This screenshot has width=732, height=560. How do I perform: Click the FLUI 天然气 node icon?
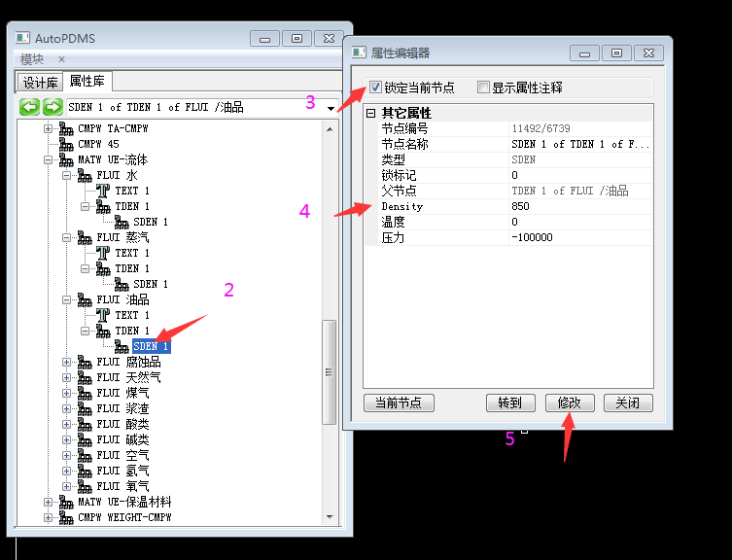tap(85, 377)
